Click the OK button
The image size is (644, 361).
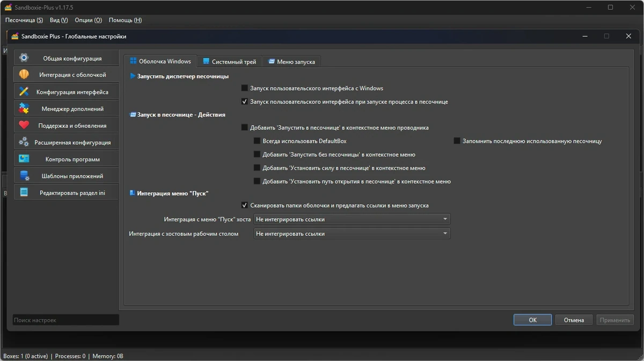(532, 320)
